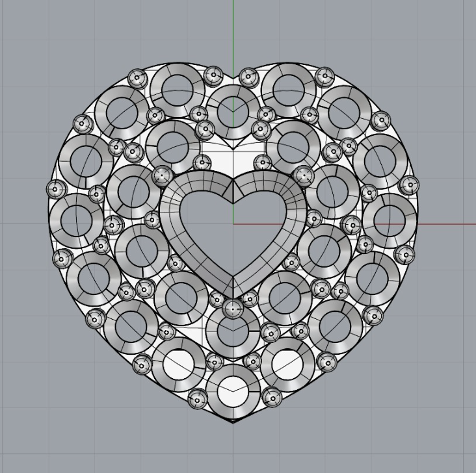Image resolution: width=476 pixels, height=473 pixels.
Task: Select round bezel at pendant's bottom tip
Action: coord(233,392)
